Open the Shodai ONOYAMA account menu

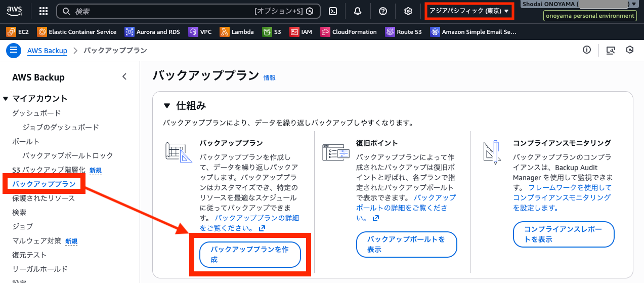click(x=579, y=4)
